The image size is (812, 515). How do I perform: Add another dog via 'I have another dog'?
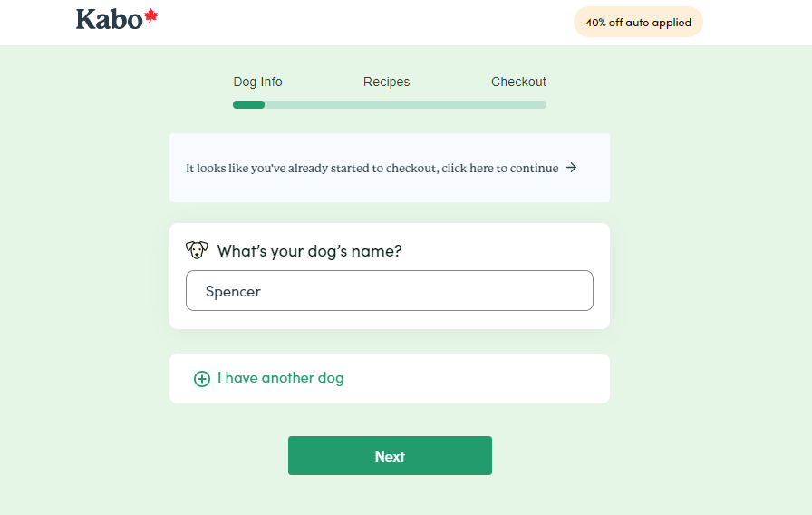[280, 378]
